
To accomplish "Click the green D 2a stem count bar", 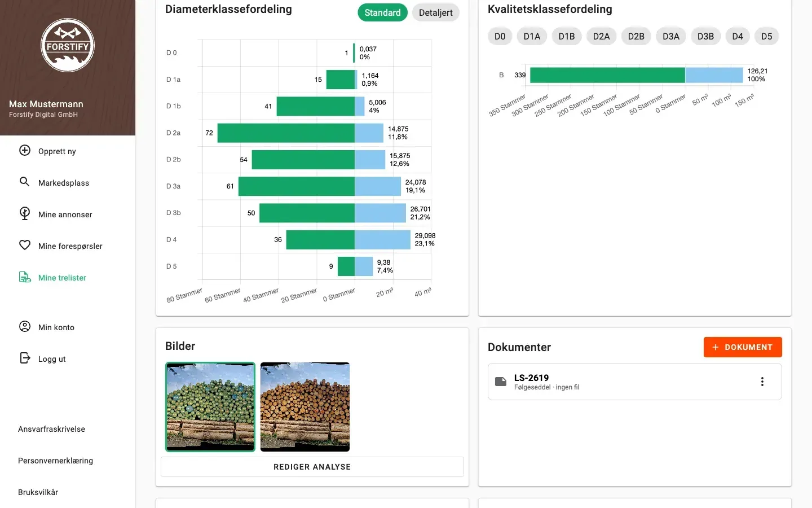I will (286, 133).
